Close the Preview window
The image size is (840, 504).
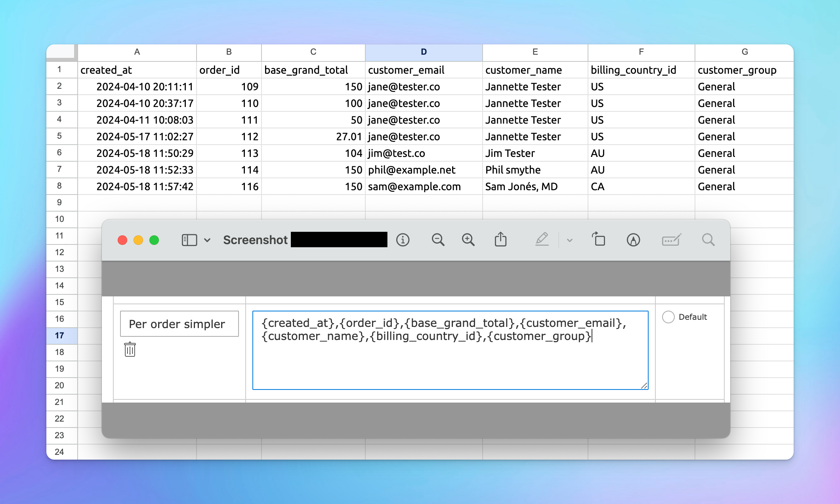click(122, 240)
